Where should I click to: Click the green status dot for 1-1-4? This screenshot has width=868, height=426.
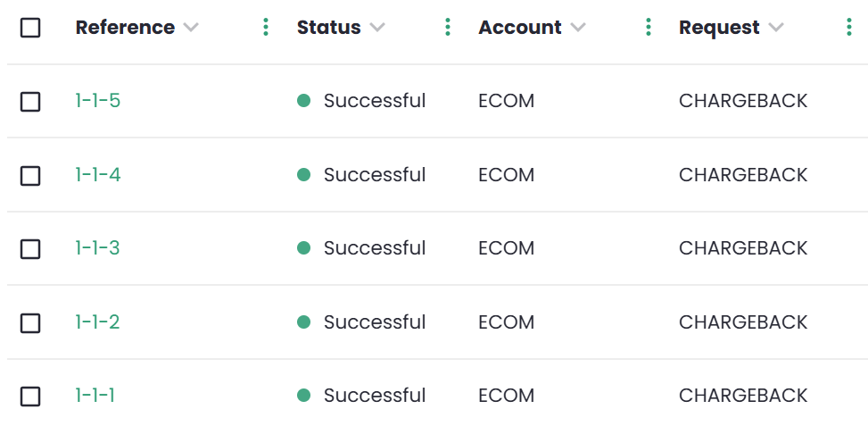303,175
